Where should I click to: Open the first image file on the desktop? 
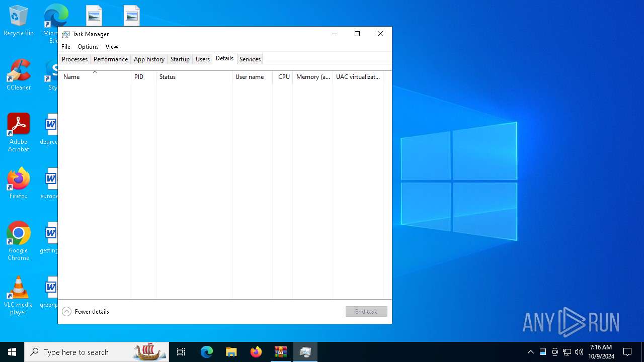click(x=94, y=16)
